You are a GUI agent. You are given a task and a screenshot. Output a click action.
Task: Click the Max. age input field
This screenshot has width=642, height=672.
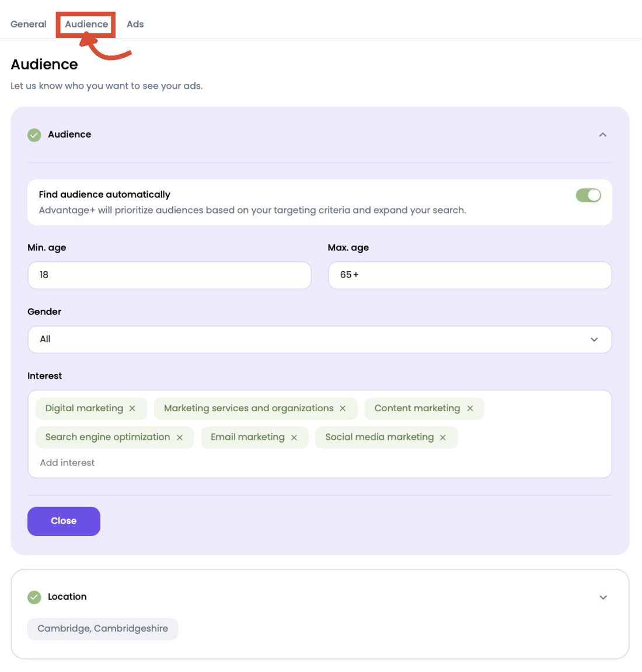470,275
